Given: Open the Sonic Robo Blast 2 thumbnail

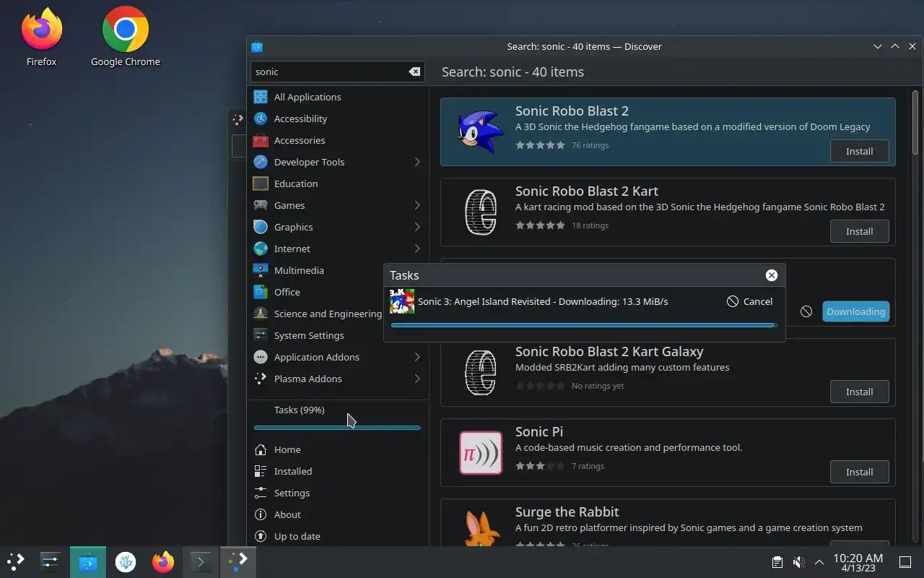Looking at the screenshot, I should click(x=481, y=131).
